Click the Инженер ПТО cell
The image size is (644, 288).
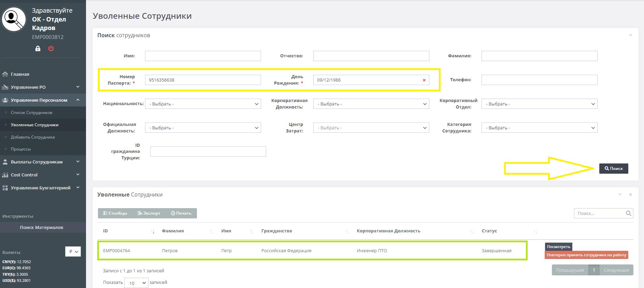pos(372,251)
